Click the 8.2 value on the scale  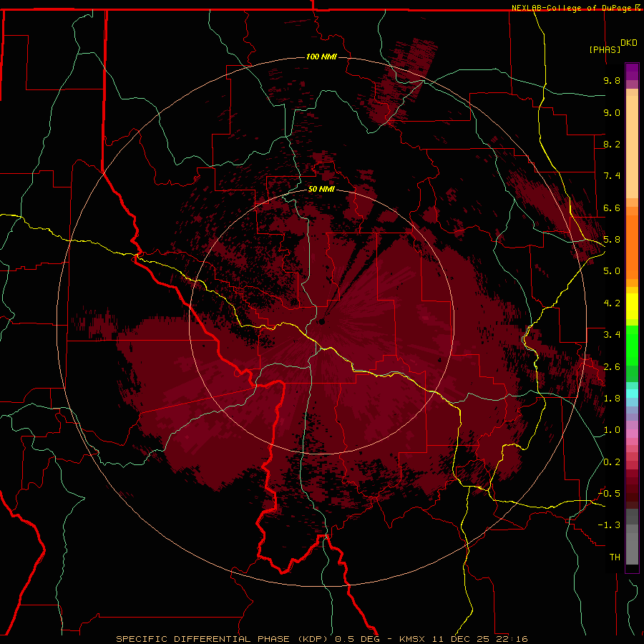tap(612, 144)
